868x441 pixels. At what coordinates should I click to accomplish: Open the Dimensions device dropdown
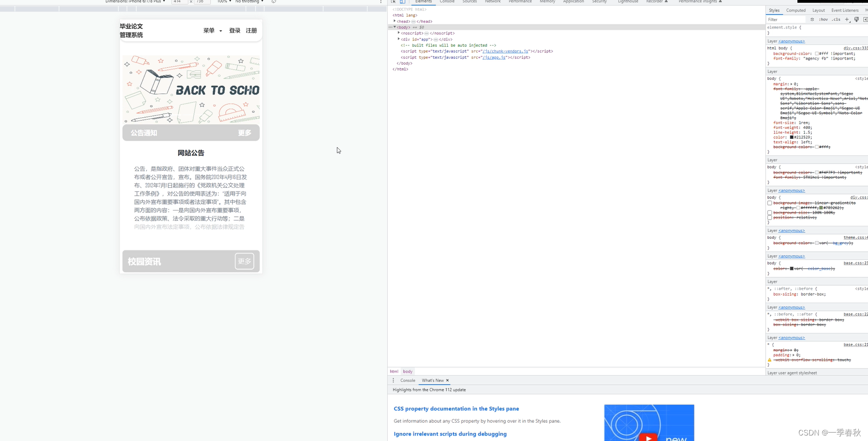click(135, 2)
